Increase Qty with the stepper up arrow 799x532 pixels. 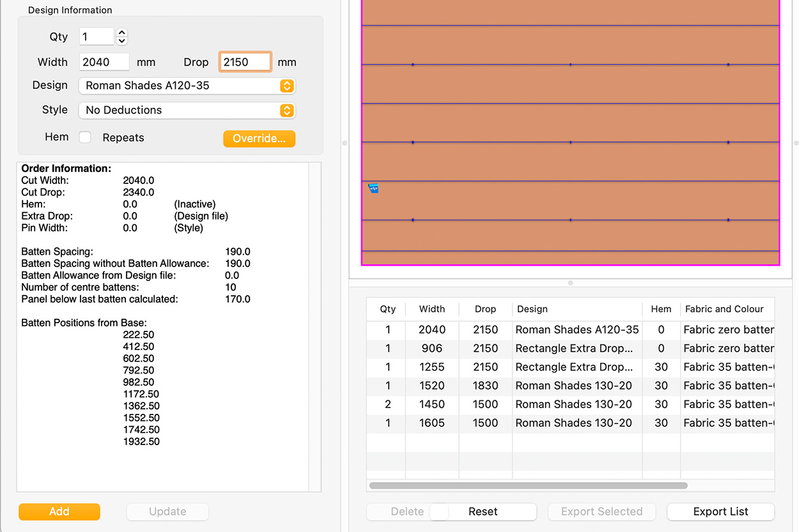pyautogui.click(x=122, y=33)
